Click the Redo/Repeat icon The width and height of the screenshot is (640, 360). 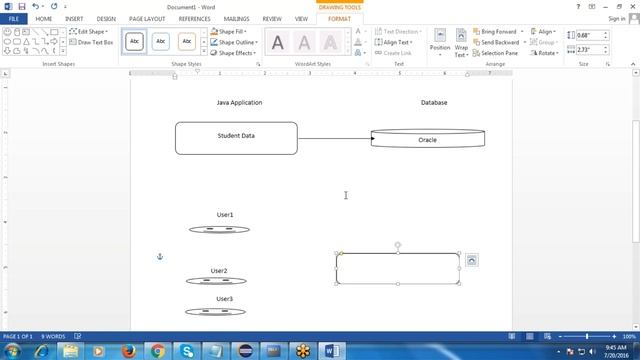[54, 7]
